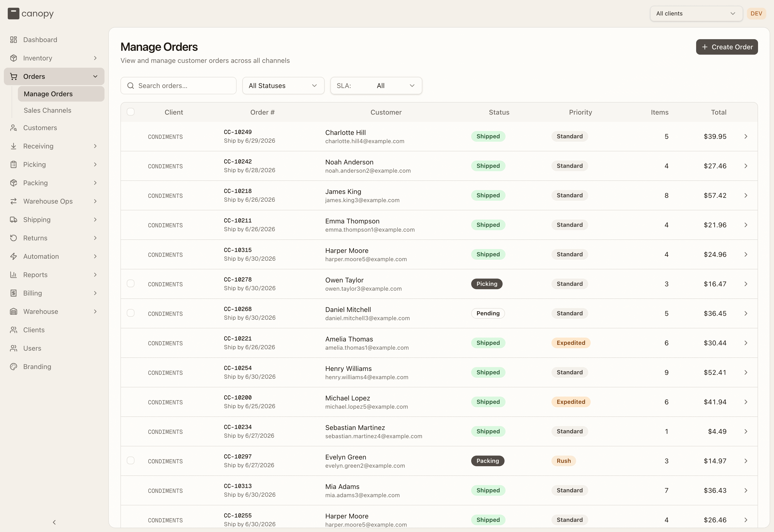Click the Billing receipt icon
Screen dimensions: 774x532
(x=13, y=293)
